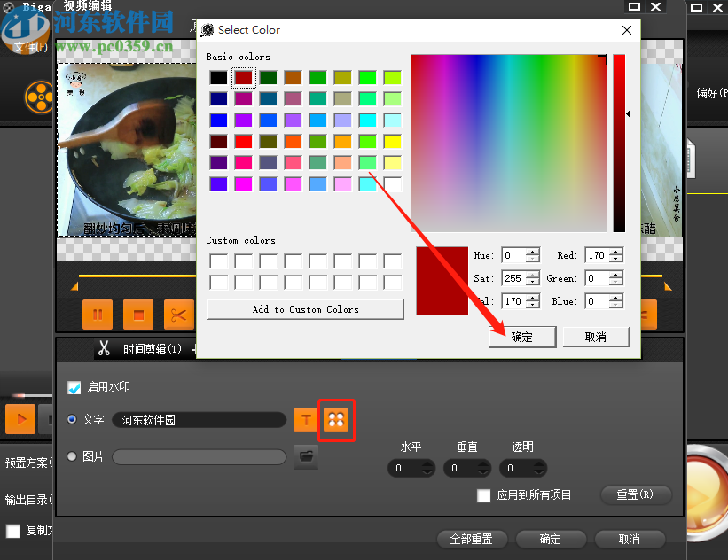Pick the red basic color swatch
The image size is (728, 560).
point(243,77)
